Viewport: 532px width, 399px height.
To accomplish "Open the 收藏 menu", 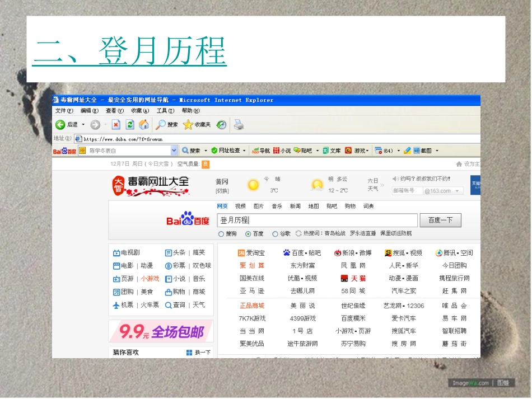I will [140, 111].
